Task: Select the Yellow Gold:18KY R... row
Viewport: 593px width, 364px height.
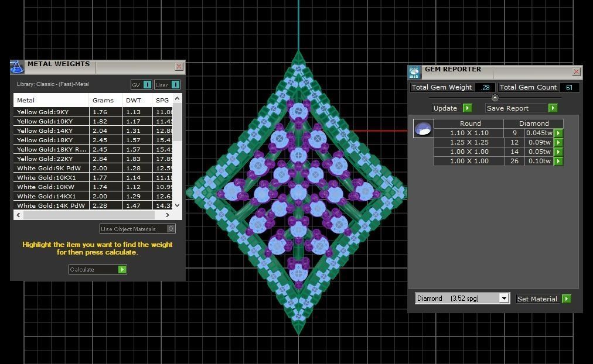Action: click(x=93, y=150)
